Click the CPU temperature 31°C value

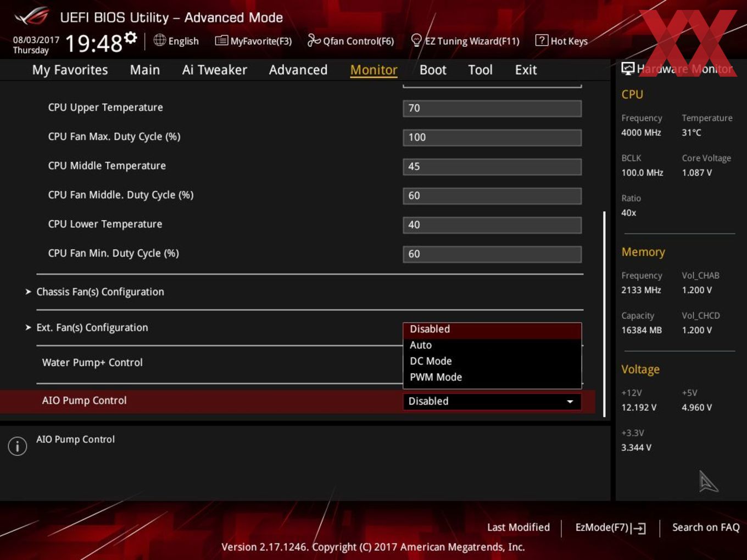692,132
